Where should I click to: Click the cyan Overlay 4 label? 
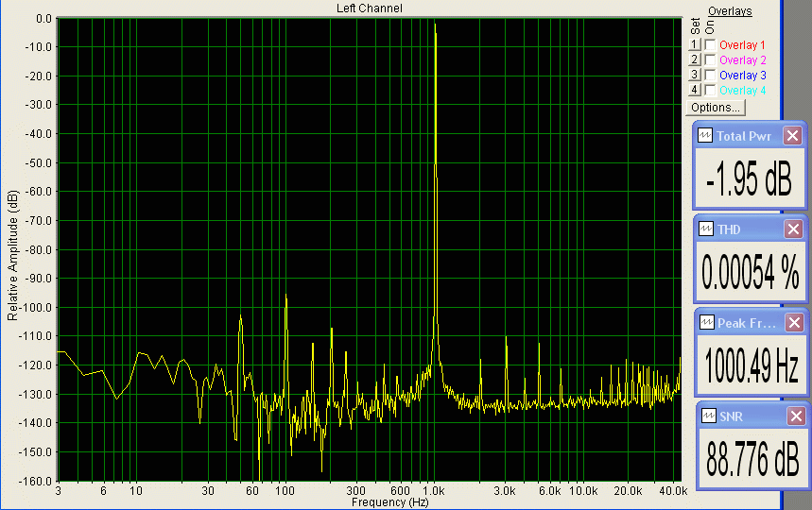[743, 90]
